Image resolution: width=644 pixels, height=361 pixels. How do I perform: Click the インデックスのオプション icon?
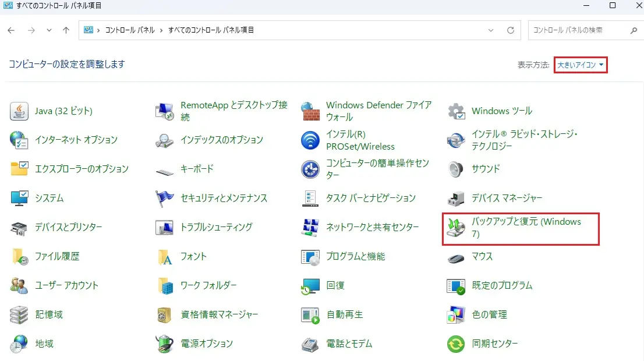[x=165, y=140]
